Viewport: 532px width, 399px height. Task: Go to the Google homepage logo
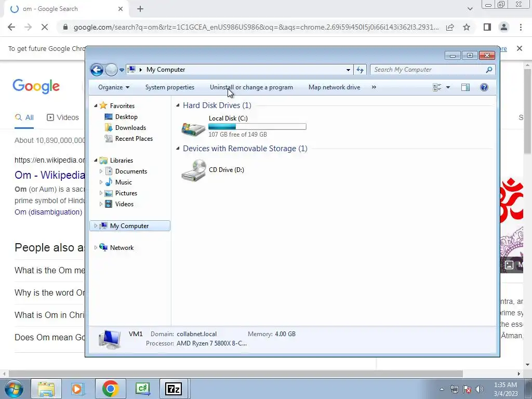[x=36, y=87]
